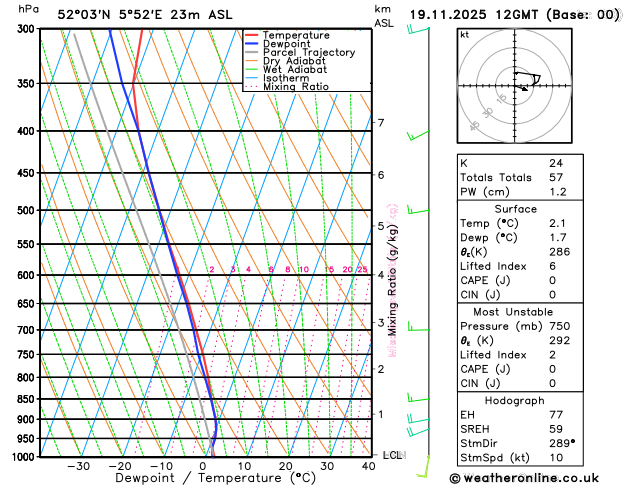Click the wind barb at 300 hPa

tap(418, 29)
